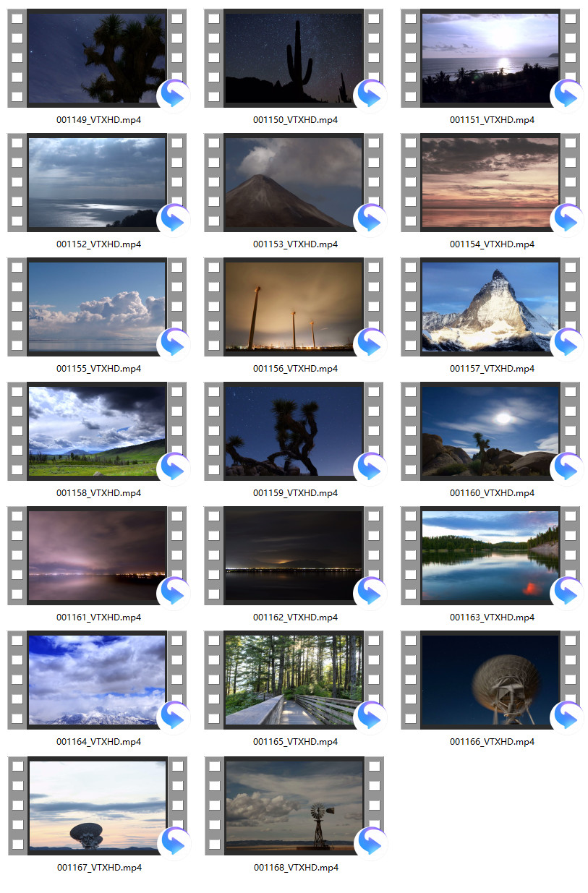
Task: Click the file name 001166_VTXHD.mp4
Action: [x=492, y=742]
